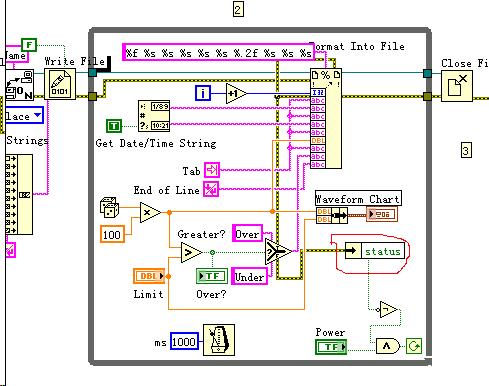Click the Write File node icon
The height and width of the screenshot is (386, 489).
pyautogui.click(x=60, y=84)
